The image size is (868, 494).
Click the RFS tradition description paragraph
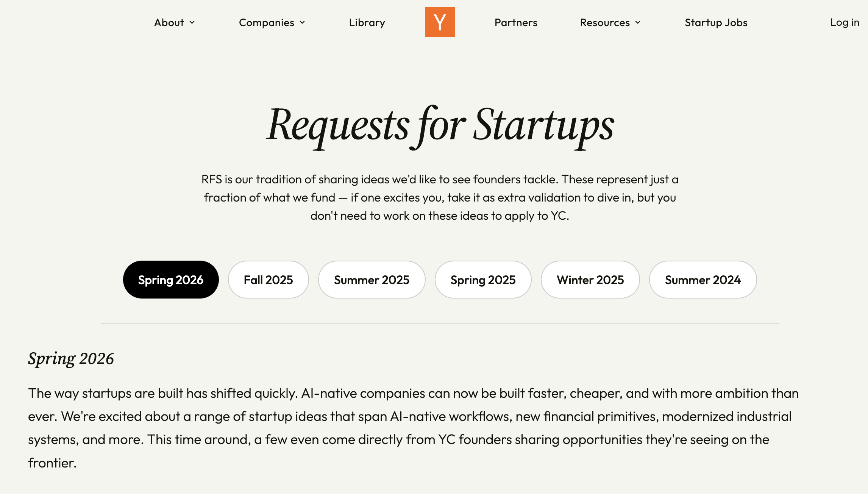[440, 197]
